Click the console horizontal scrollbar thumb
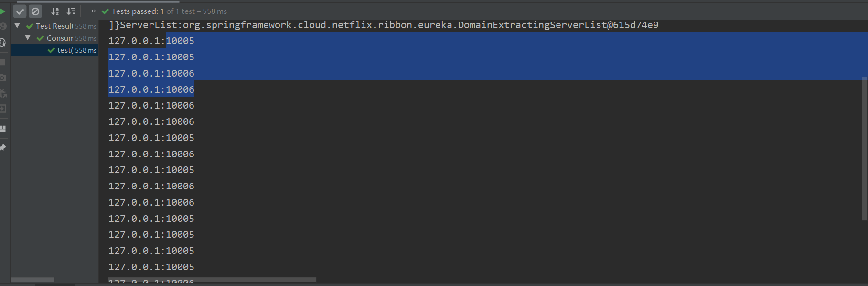Image resolution: width=868 pixels, height=286 pixels. (x=212, y=280)
